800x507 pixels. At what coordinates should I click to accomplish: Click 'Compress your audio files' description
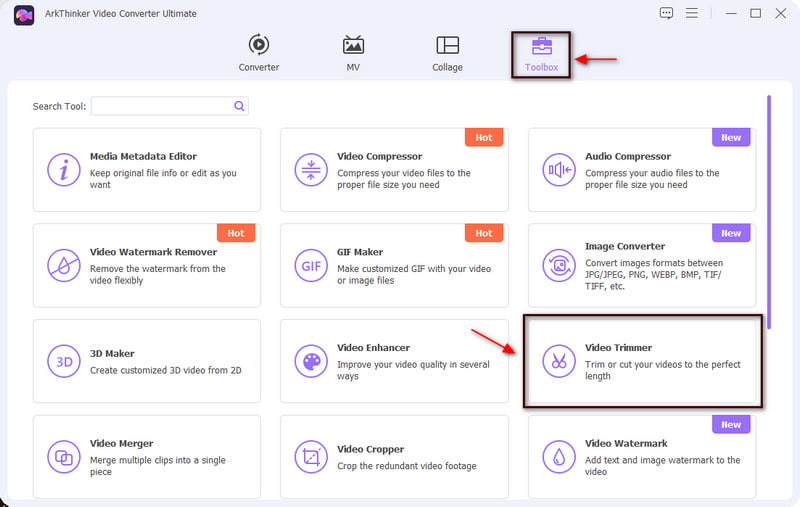tap(652, 179)
